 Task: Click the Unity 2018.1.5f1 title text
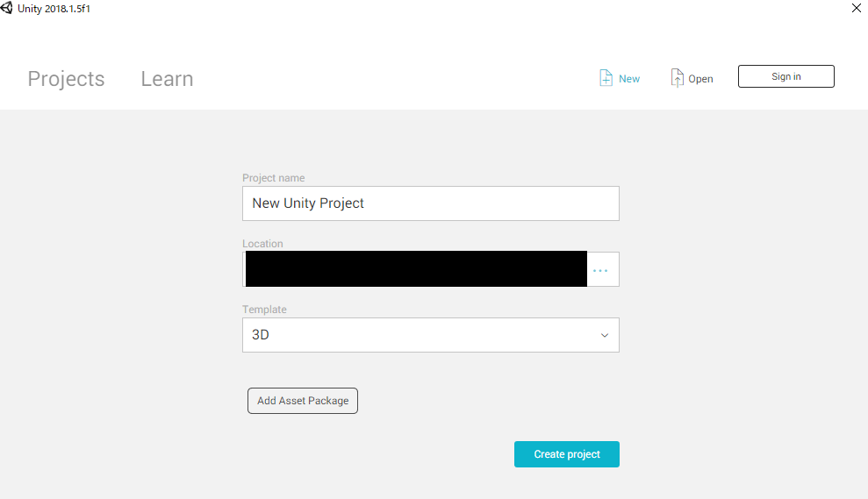[55, 8]
